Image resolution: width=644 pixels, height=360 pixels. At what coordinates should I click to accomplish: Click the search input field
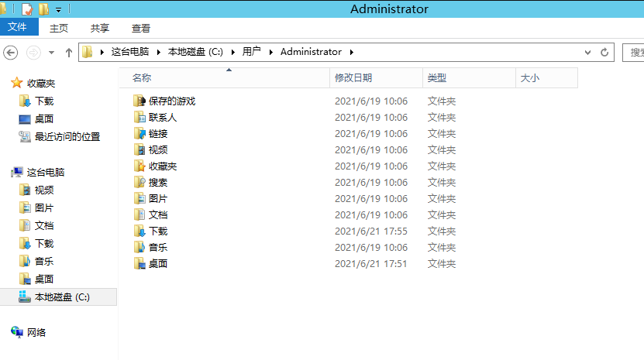(x=634, y=52)
